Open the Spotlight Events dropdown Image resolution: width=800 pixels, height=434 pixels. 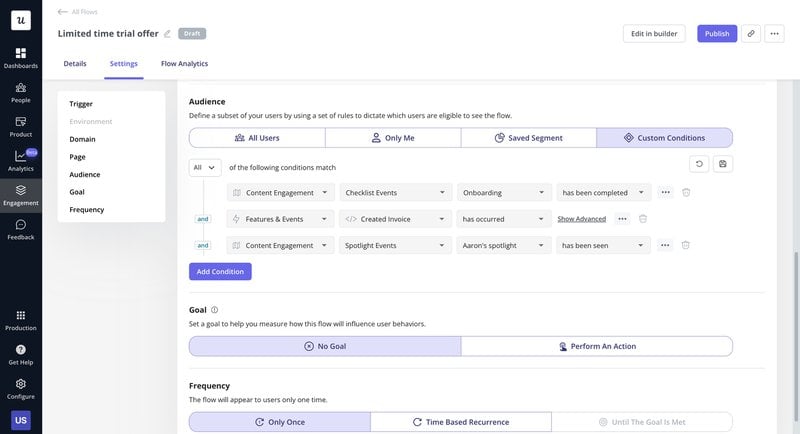coord(395,245)
